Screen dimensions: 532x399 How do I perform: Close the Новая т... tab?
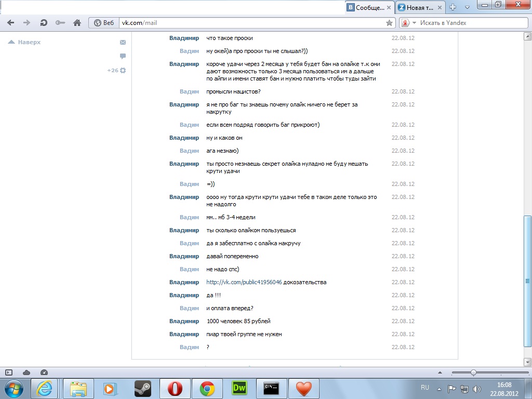click(440, 7)
